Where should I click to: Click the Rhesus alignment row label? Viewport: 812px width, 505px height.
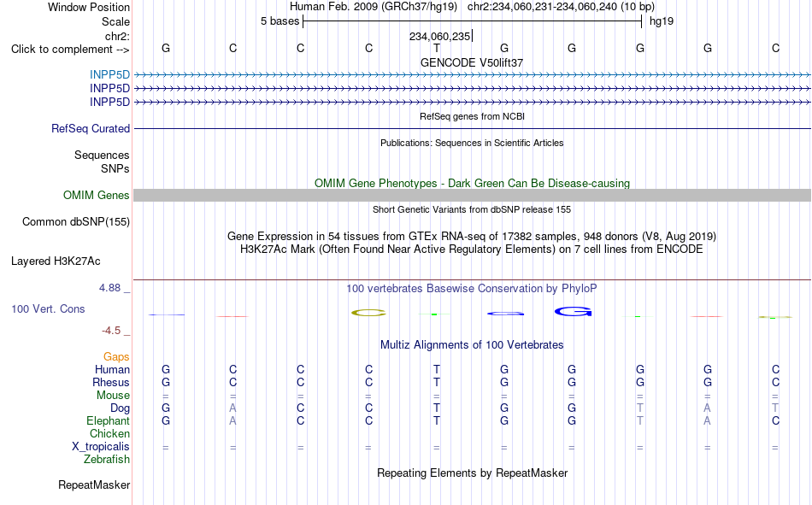click(111, 382)
